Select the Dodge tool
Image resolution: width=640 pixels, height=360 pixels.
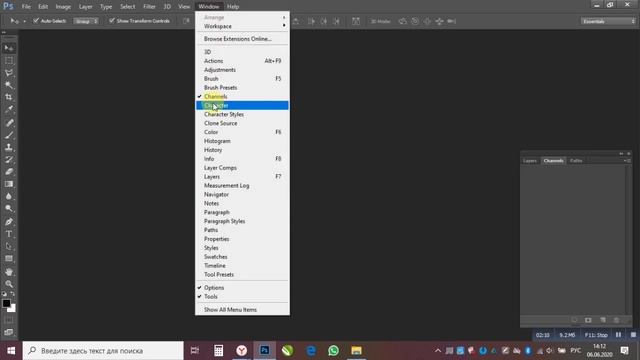tap(9, 209)
